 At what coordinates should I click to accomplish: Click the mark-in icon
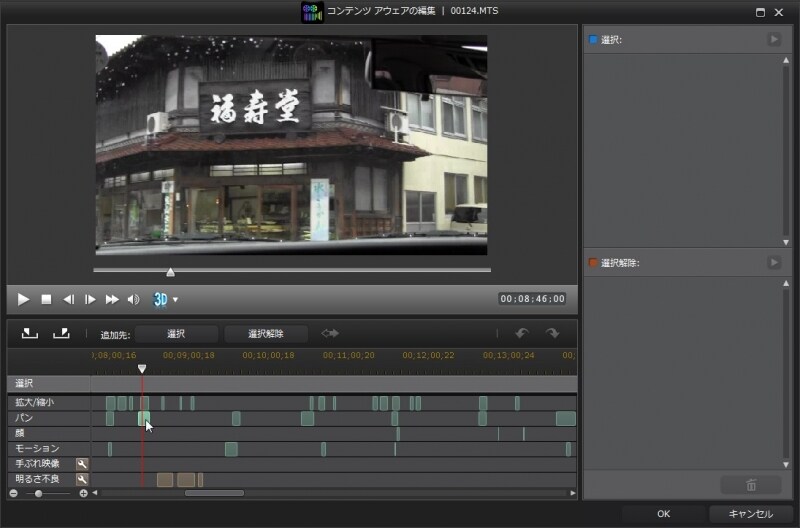click(30, 334)
